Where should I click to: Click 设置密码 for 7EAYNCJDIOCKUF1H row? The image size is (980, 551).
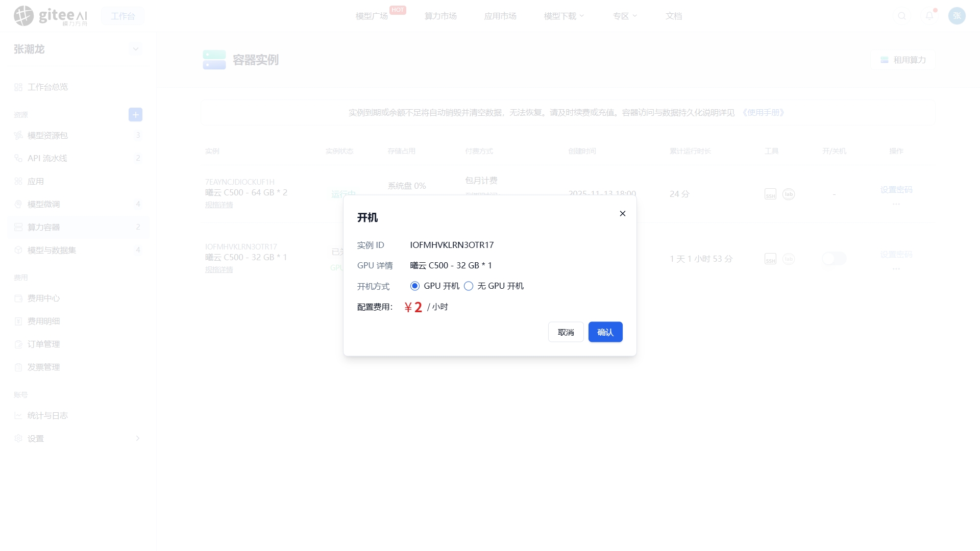click(x=896, y=190)
